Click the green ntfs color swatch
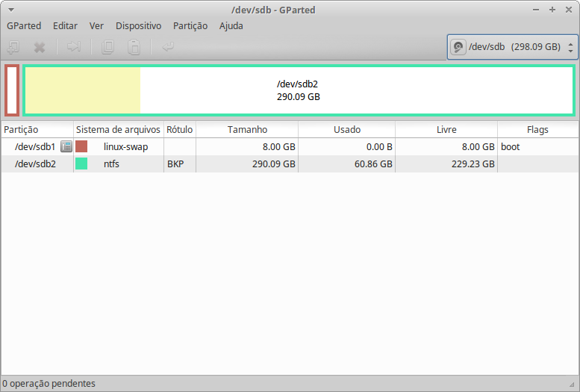Image resolution: width=580 pixels, height=392 pixels. tap(81, 164)
